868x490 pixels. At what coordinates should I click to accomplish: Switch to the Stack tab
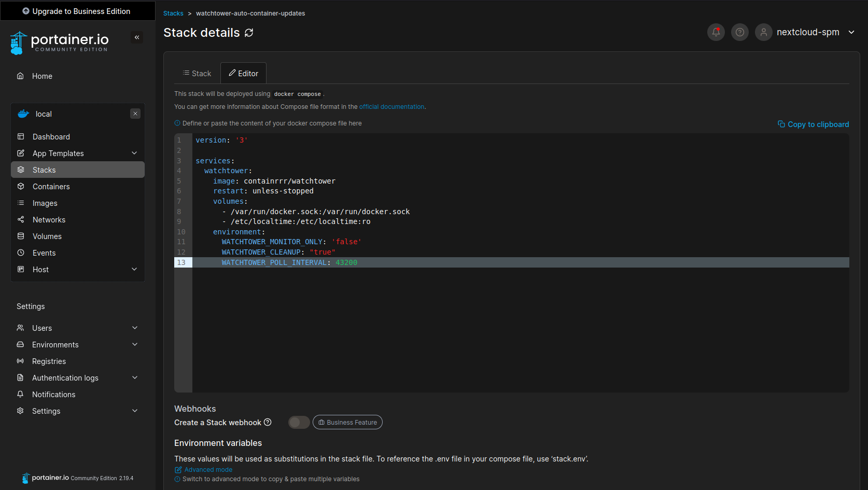(x=197, y=74)
